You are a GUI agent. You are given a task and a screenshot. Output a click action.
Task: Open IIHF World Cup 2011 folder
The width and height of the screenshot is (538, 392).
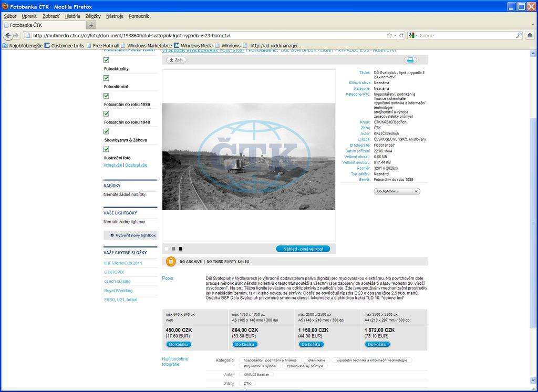[x=123, y=263]
